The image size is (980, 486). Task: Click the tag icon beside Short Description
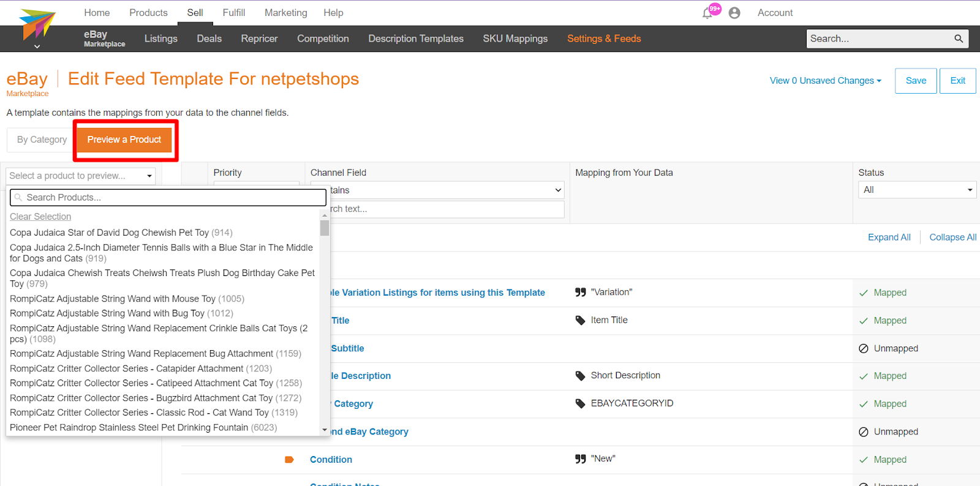(x=581, y=376)
